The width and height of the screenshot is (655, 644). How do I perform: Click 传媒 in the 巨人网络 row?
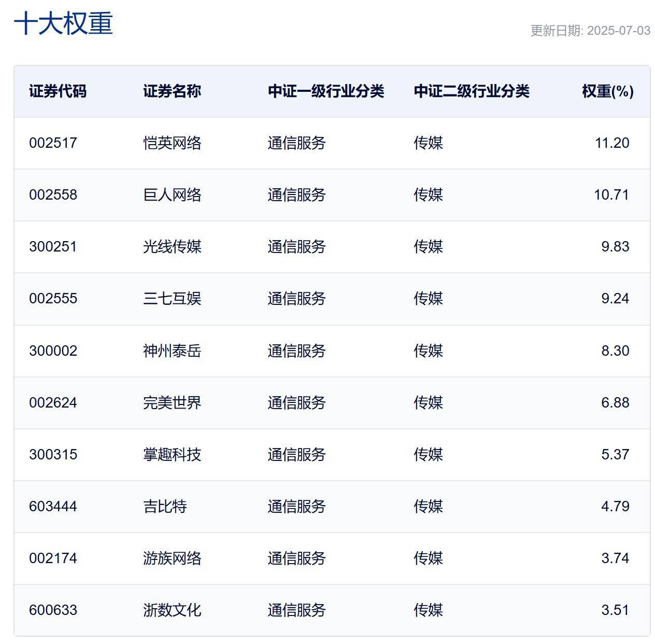point(428,195)
